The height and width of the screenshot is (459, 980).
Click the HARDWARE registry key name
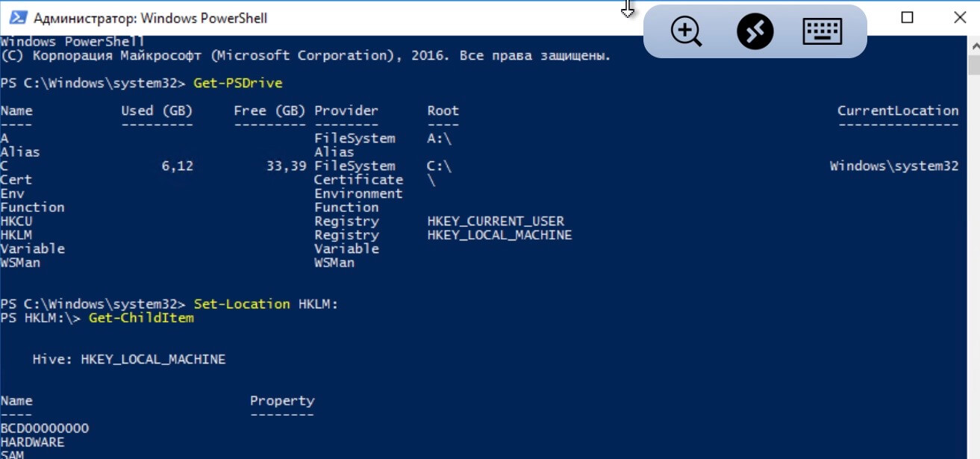click(34, 441)
